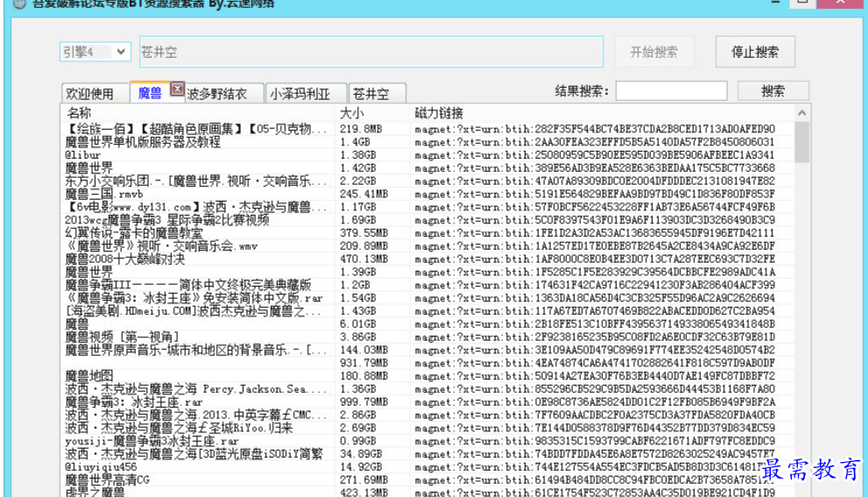Sort by the 名称 column header
Screen dimensions: 868x497
[197, 113]
